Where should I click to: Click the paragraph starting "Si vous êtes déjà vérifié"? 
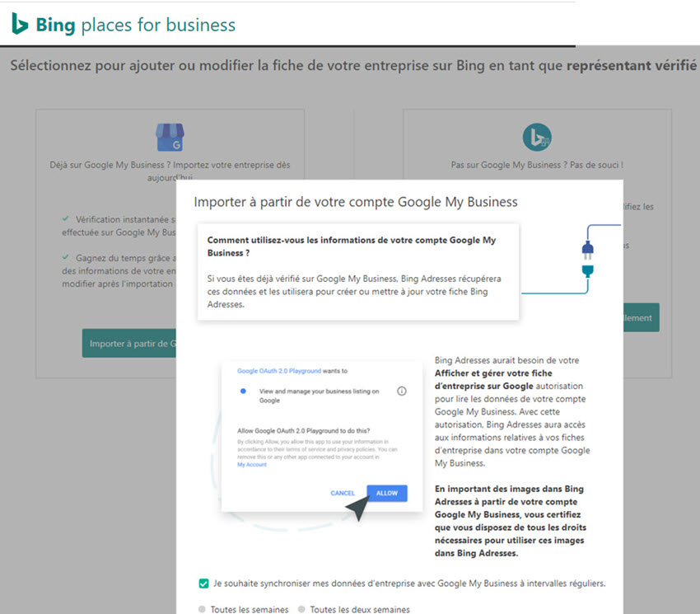click(x=354, y=292)
